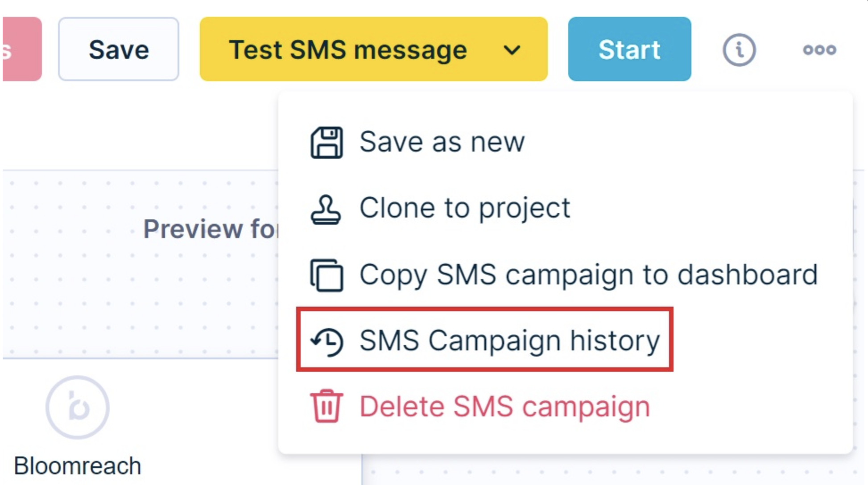
Task: Click the pink button at far left
Action: coord(22,49)
